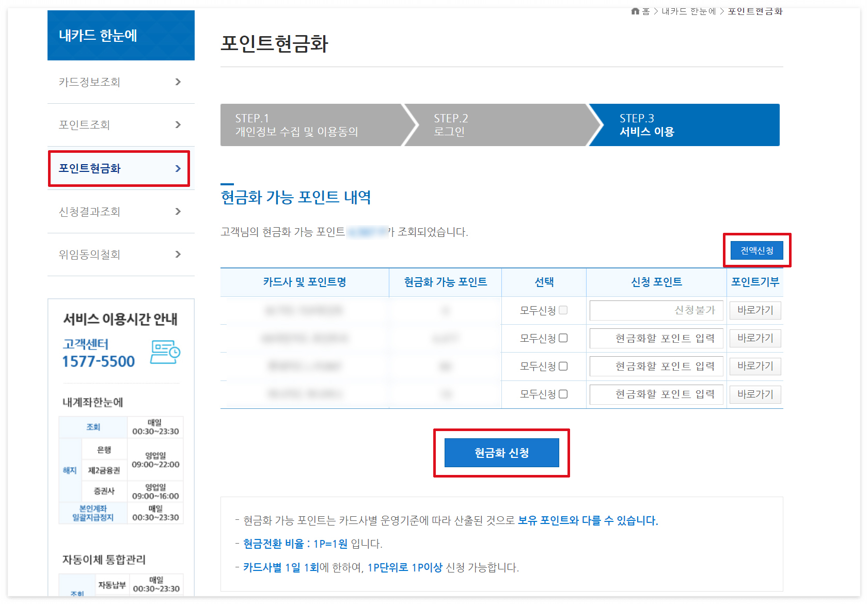The height and width of the screenshot is (604, 868).
Task: Click 바로가기 in the last table row
Action: tap(755, 394)
